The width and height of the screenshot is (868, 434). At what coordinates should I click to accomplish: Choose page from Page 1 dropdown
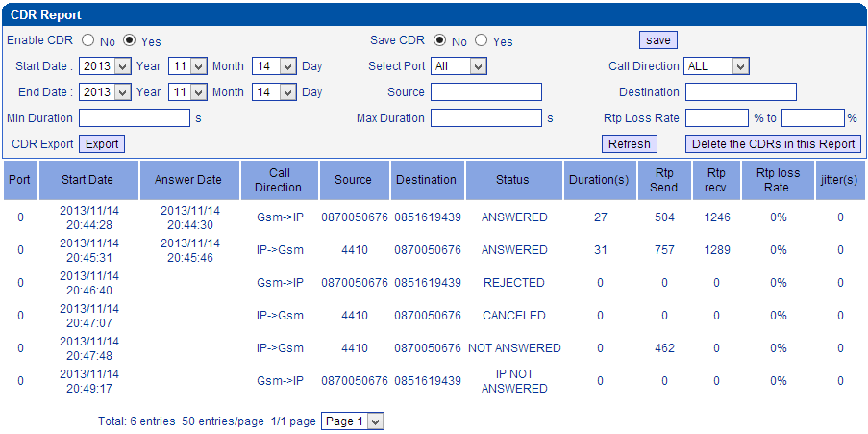(352, 421)
